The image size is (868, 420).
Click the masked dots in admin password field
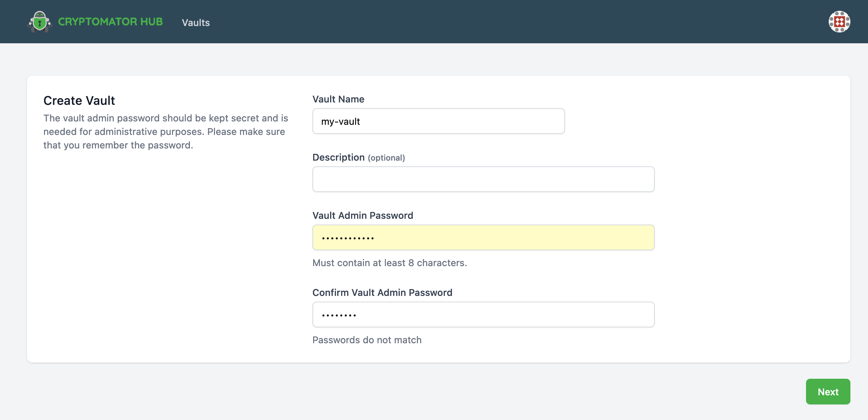tap(348, 238)
